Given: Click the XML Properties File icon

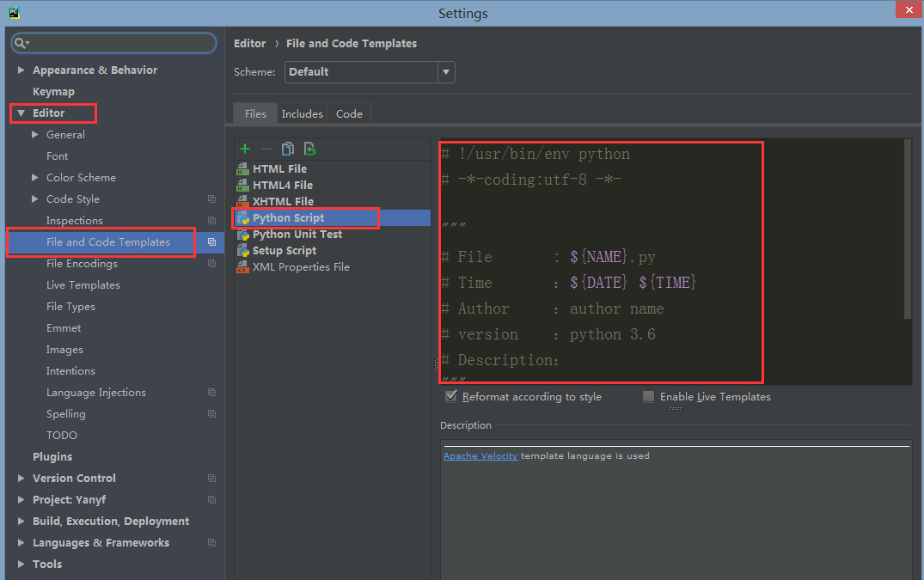Looking at the screenshot, I should (242, 267).
